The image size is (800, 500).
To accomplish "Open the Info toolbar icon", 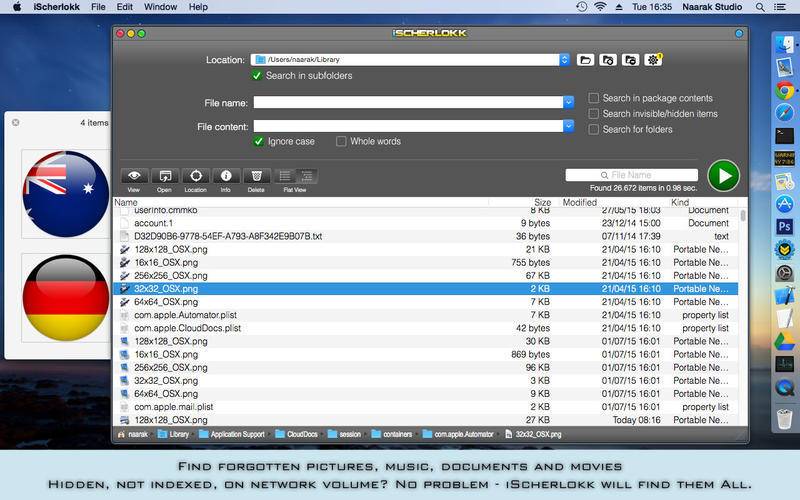I will (x=226, y=176).
